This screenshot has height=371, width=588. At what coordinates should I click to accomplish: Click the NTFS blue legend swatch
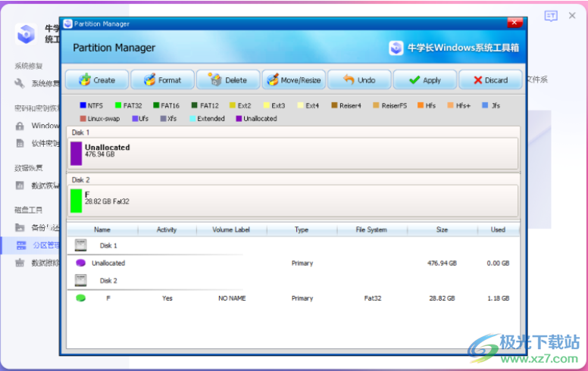coord(83,105)
